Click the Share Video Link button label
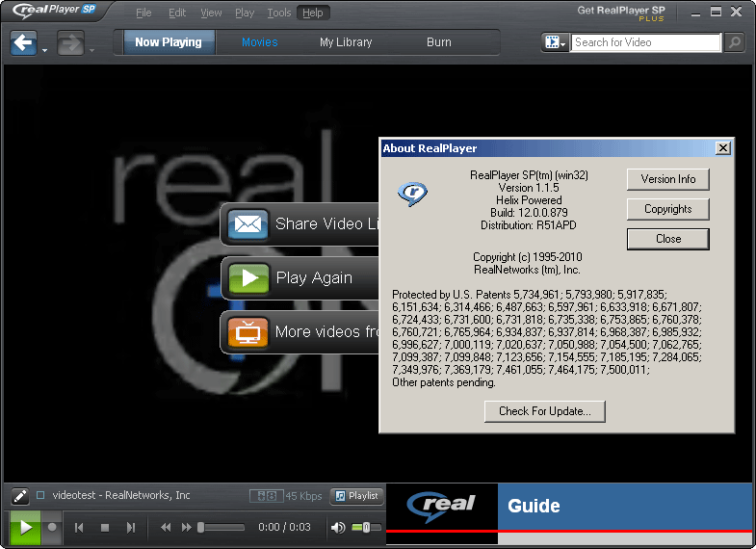The image size is (756, 549). click(326, 223)
